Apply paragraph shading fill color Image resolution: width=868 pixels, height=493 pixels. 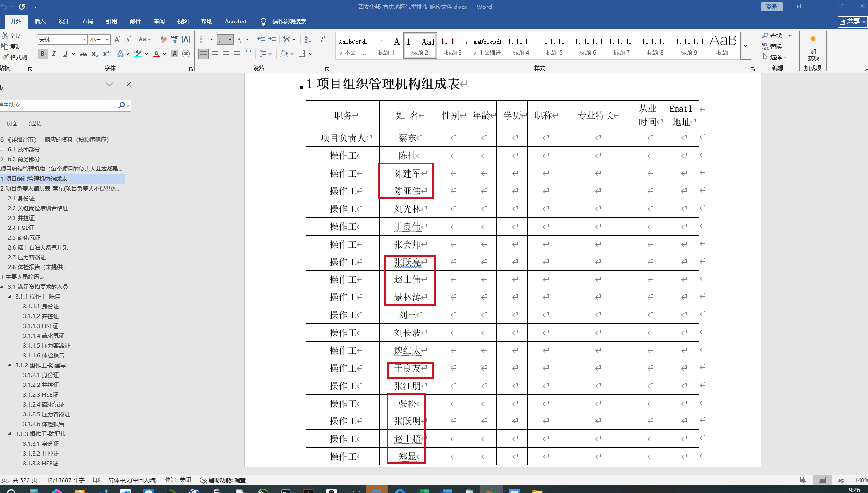284,54
